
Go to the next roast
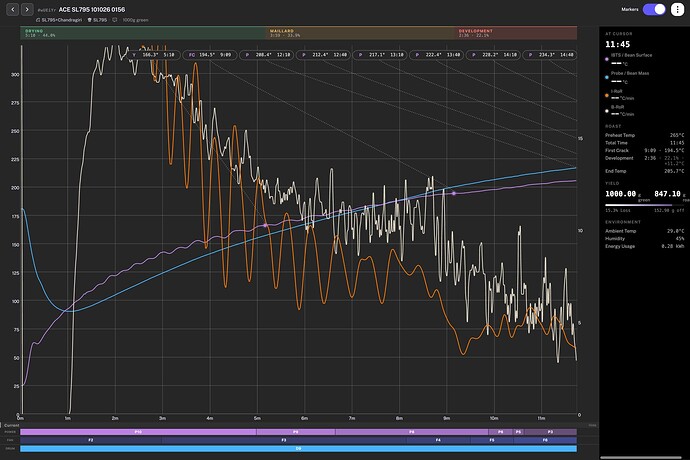pyautogui.click(x=27, y=9)
